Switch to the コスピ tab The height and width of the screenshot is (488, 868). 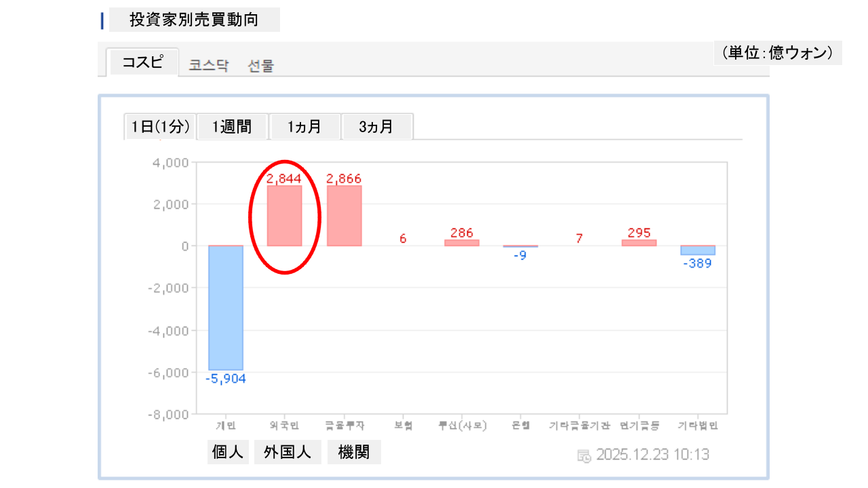[x=142, y=62]
